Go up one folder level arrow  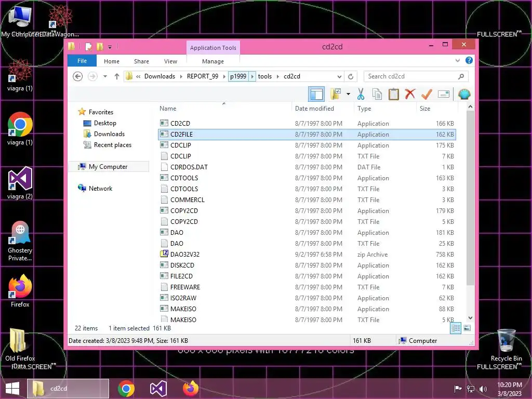click(117, 76)
